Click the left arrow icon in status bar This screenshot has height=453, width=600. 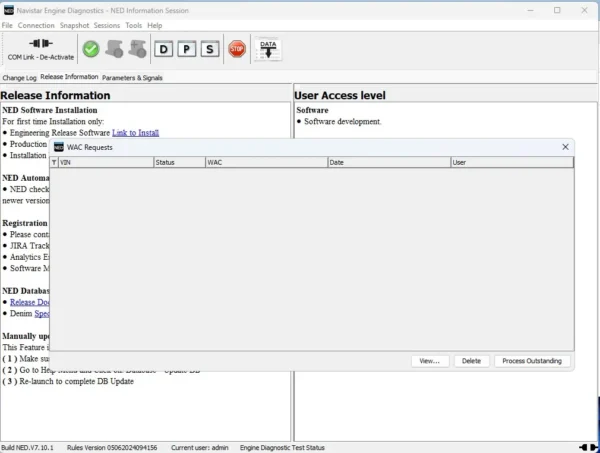583,447
